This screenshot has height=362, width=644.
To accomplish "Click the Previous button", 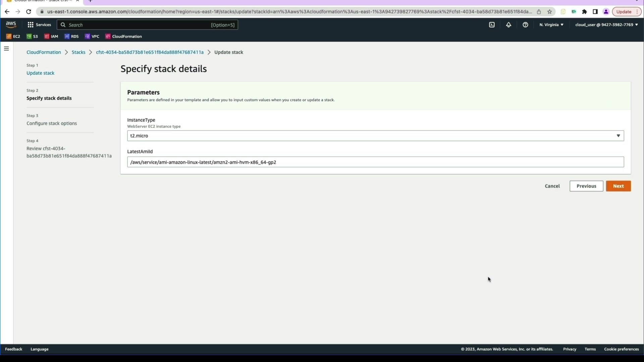I will [586, 186].
